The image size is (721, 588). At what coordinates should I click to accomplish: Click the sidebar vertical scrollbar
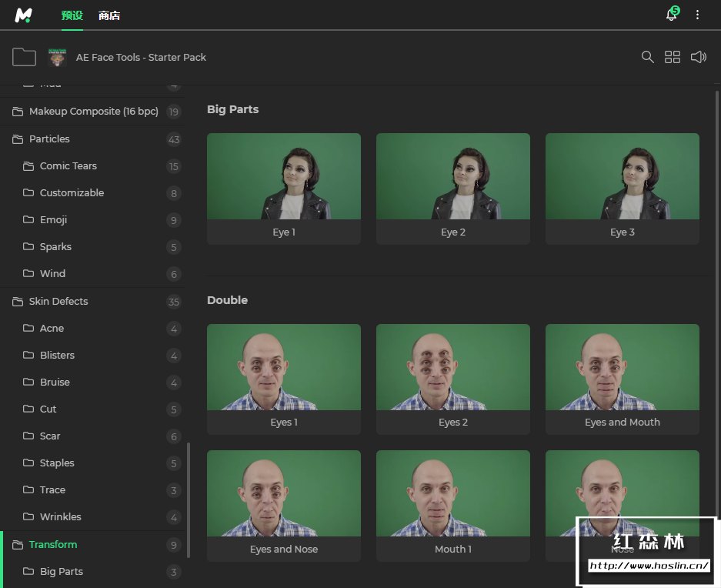[189, 499]
